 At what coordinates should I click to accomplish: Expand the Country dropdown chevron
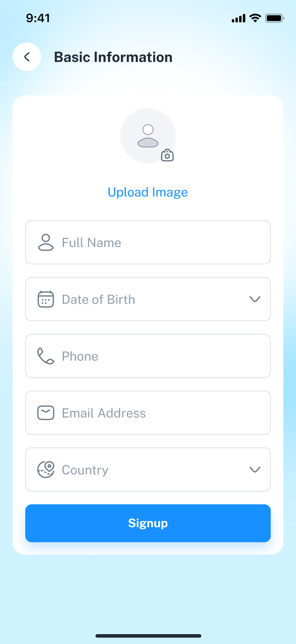pyautogui.click(x=255, y=470)
